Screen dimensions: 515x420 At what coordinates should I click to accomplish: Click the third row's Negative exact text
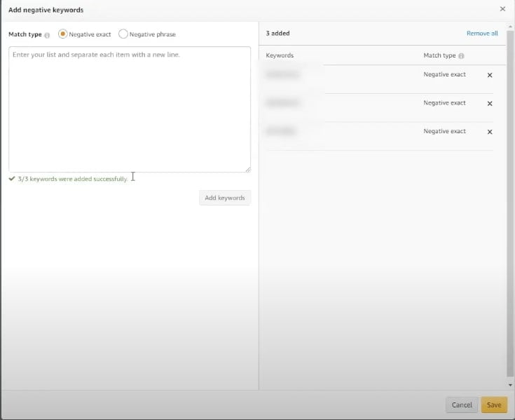tap(444, 131)
